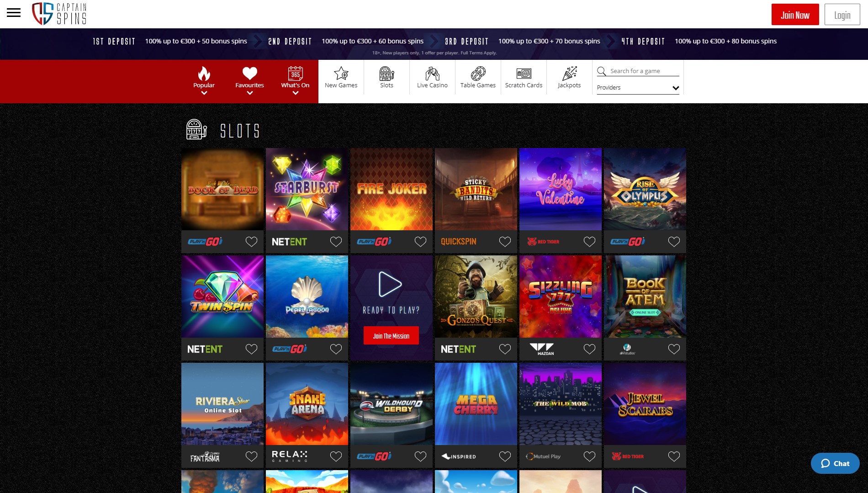The width and height of the screenshot is (868, 493).
Task: Open the Sticky Bandits Wild Return thumbnail
Action: click(x=476, y=189)
